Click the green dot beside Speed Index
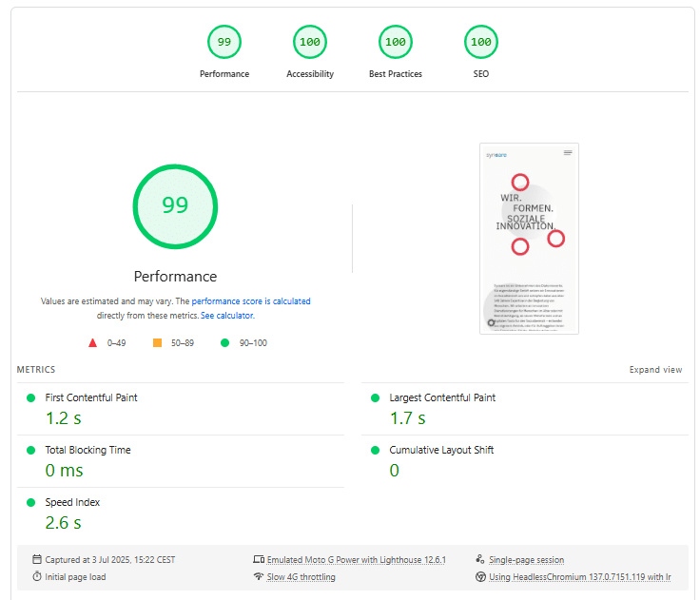700x600 pixels. [30, 502]
